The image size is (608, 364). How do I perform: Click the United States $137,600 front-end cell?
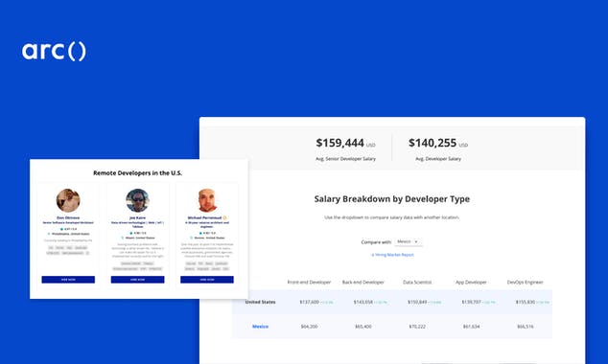point(309,302)
